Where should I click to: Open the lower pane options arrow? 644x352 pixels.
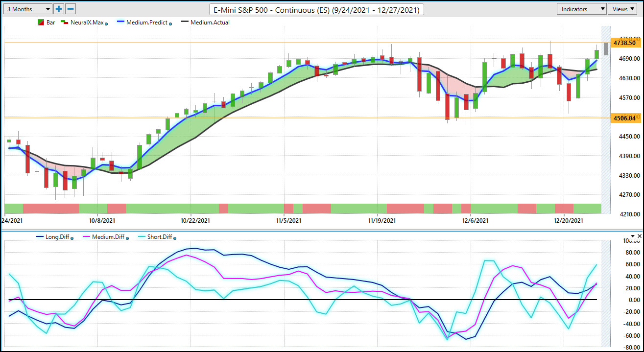(632, 236)
